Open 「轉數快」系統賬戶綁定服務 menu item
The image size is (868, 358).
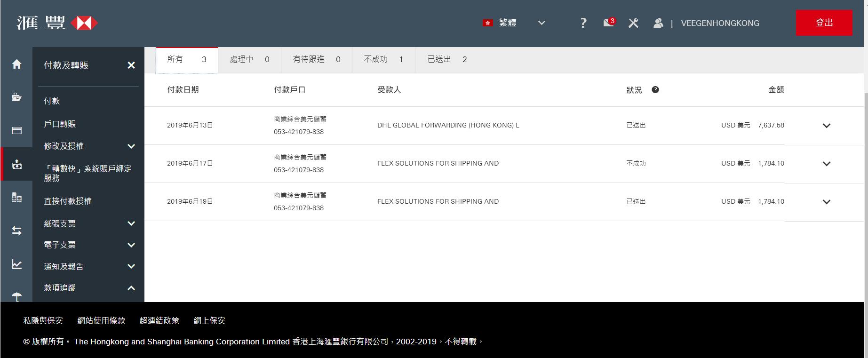click(x=88, y=173)
